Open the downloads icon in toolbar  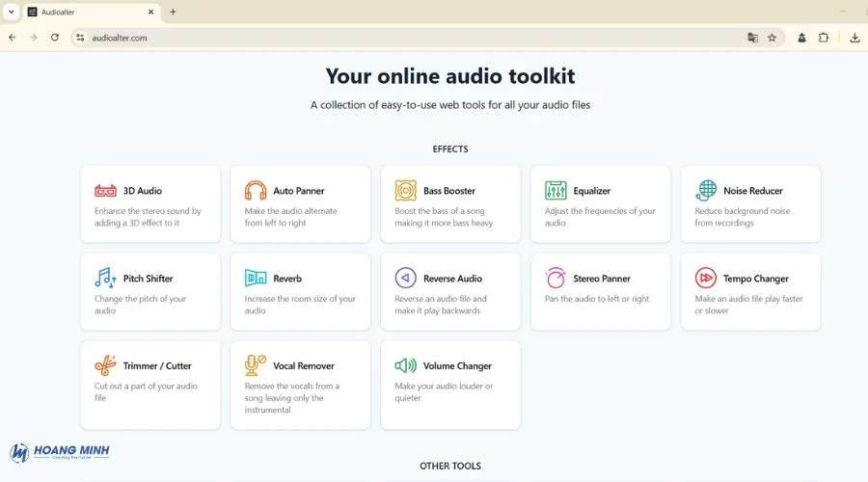(x=854, y=38)
